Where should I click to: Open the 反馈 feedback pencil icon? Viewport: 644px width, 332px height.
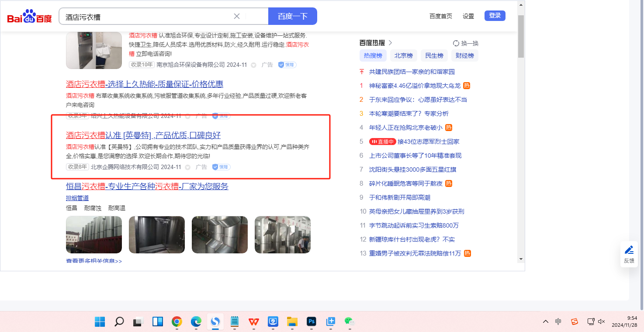click(x=629, y=250)
